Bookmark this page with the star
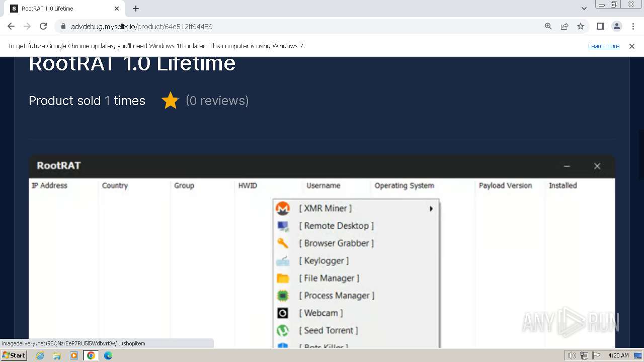 (581, 26)
